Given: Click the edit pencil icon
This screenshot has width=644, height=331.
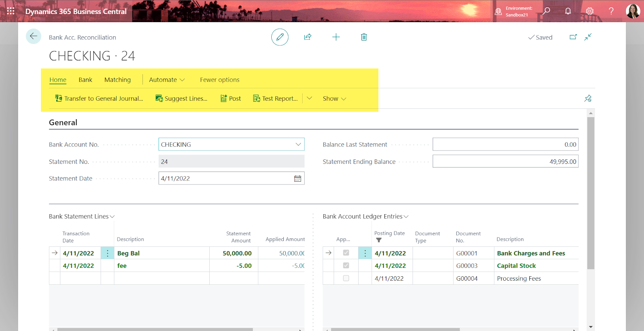Looking at the screenshot, I should coord(280,37).
